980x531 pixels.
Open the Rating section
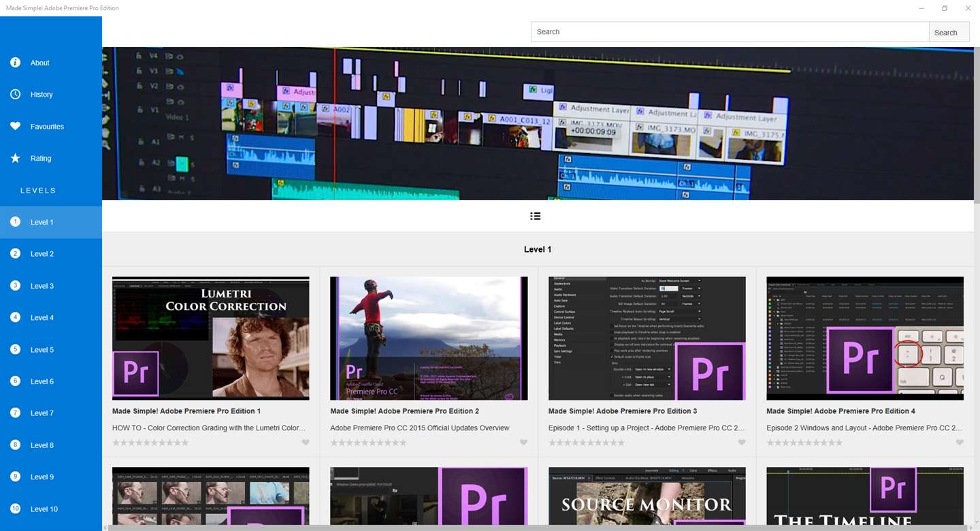tap(51, 159)
